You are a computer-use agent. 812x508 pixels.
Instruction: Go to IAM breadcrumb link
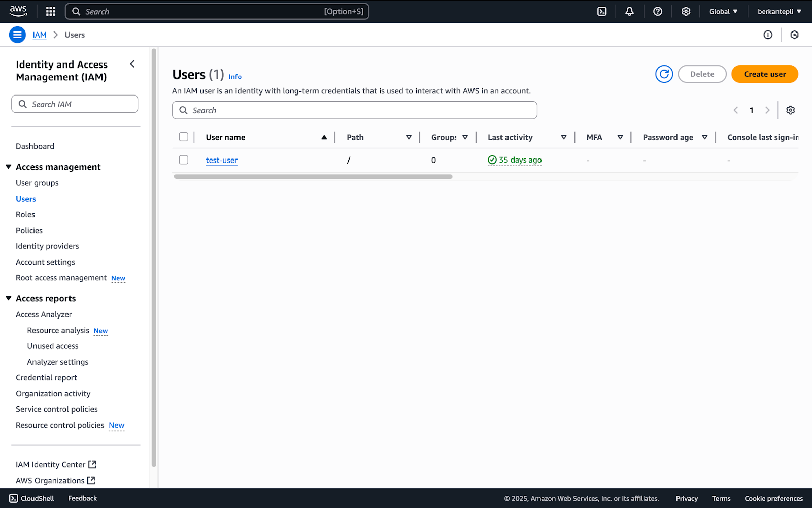tap(40, 35)
